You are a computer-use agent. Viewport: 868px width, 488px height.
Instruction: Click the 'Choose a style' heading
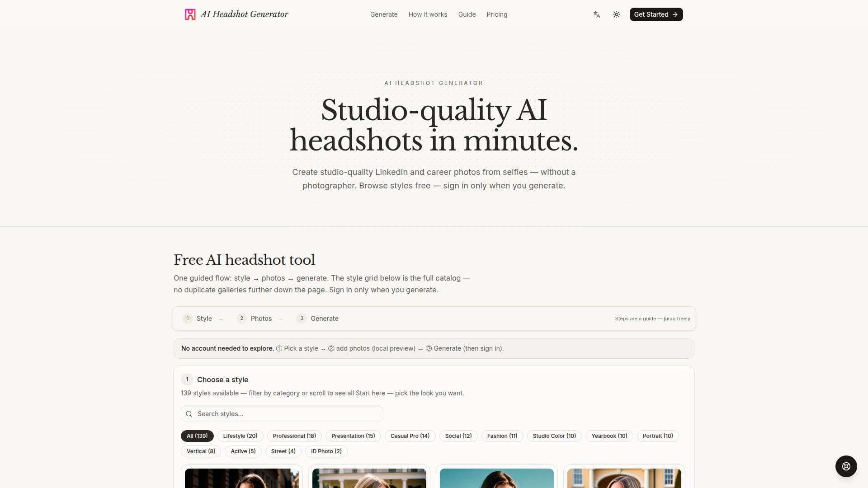click(222, 380)
